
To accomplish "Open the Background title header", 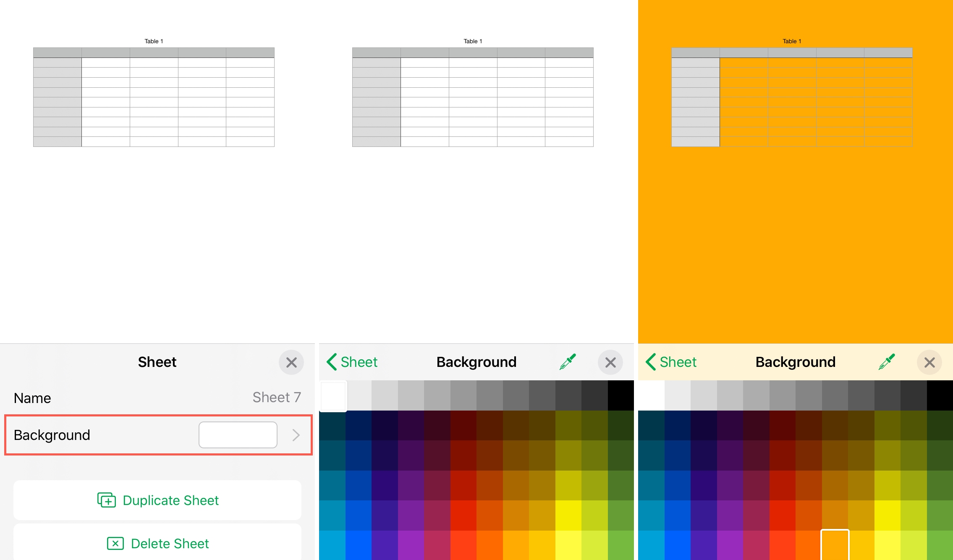I will (x=476, y=362).
